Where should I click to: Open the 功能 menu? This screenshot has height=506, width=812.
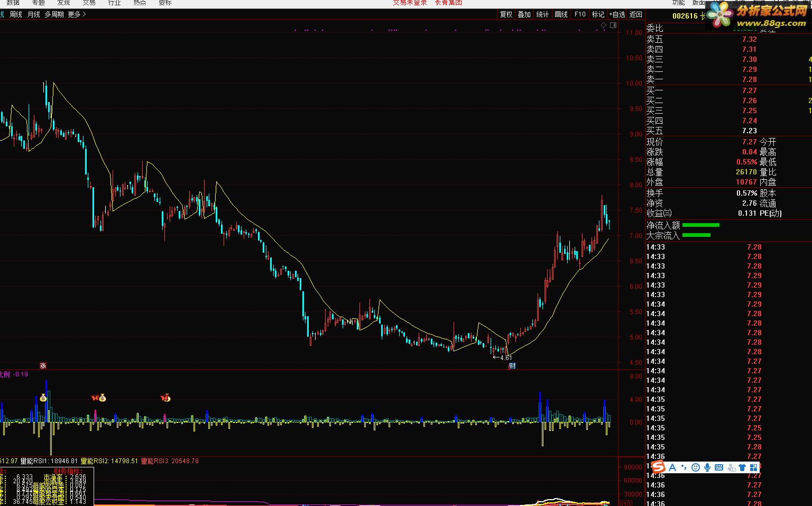(x=679, y=3)
